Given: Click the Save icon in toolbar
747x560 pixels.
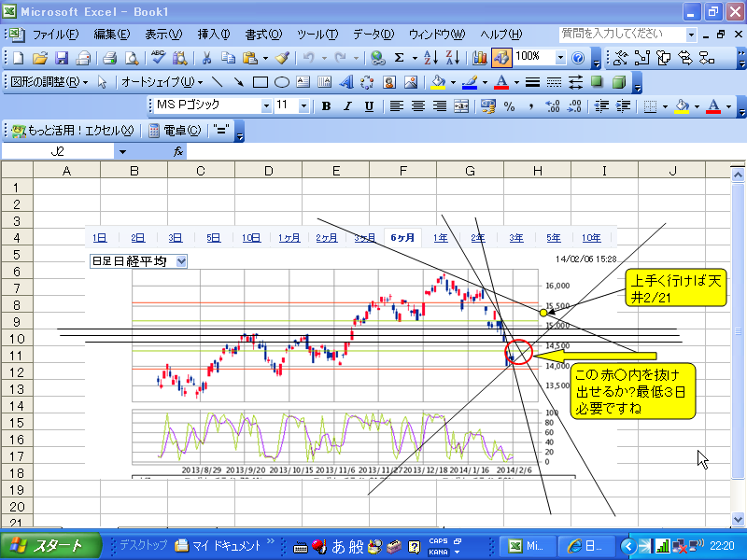Looking at the screenshot, I should [63, 58].
